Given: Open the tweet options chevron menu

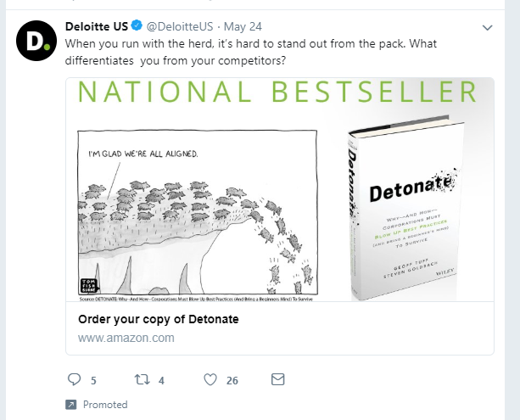Looking at the screenshot, I should (487, 27).
